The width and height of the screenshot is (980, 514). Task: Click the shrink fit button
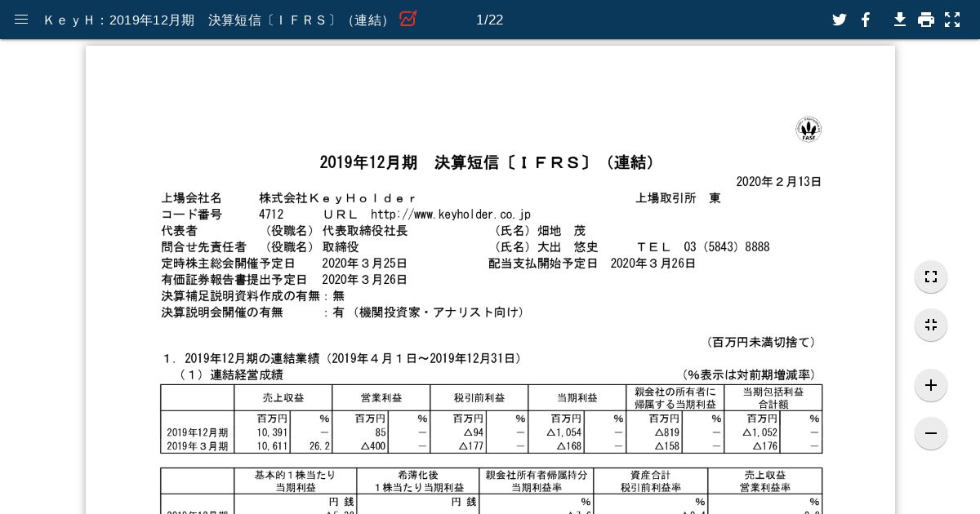(931, 325)
